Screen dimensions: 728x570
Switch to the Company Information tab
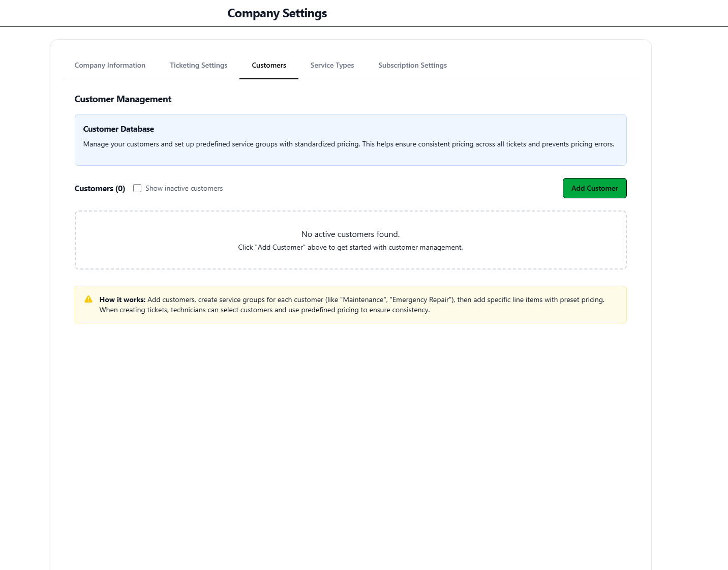[110, 65]
